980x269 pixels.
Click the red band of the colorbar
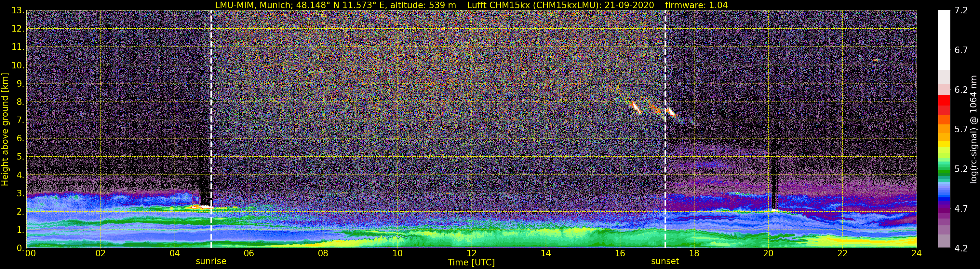(944, 105)
